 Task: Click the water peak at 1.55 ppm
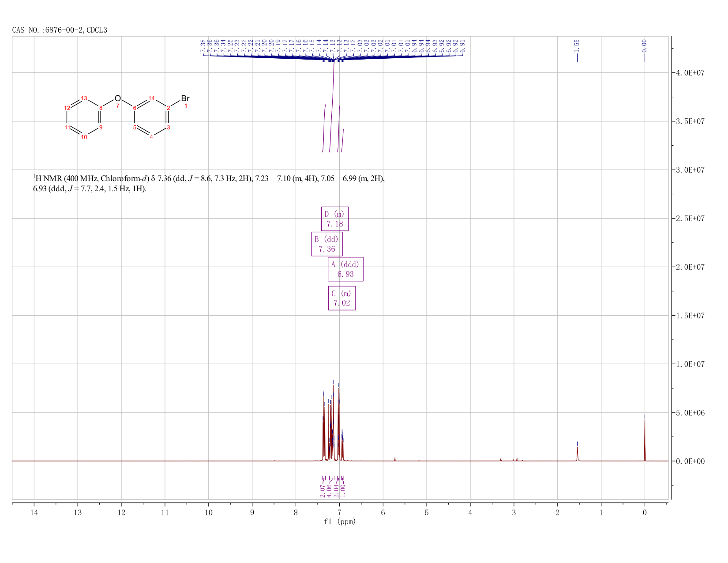[577, 454]
